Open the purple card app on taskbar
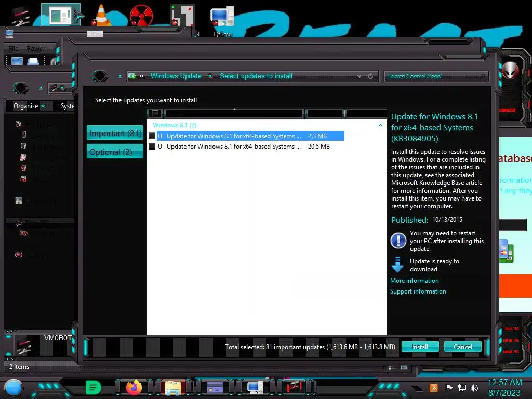The height and width of the screenshot is (399, 532). 215,388
